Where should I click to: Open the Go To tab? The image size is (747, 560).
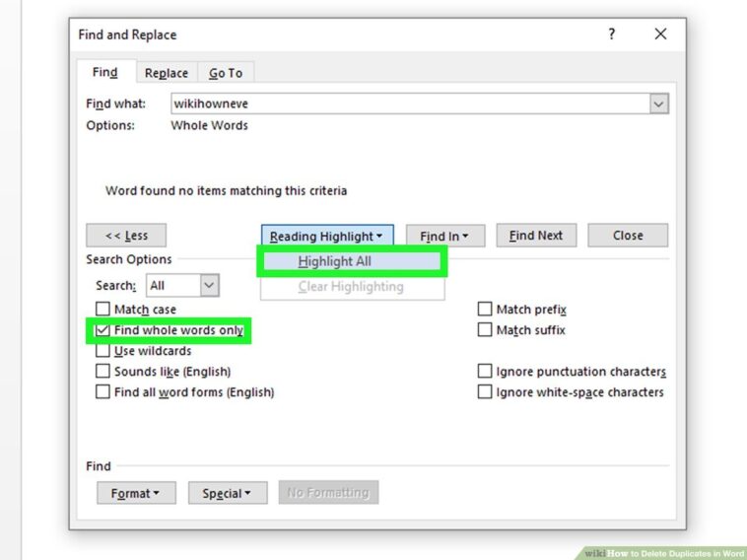click(225, 73)
